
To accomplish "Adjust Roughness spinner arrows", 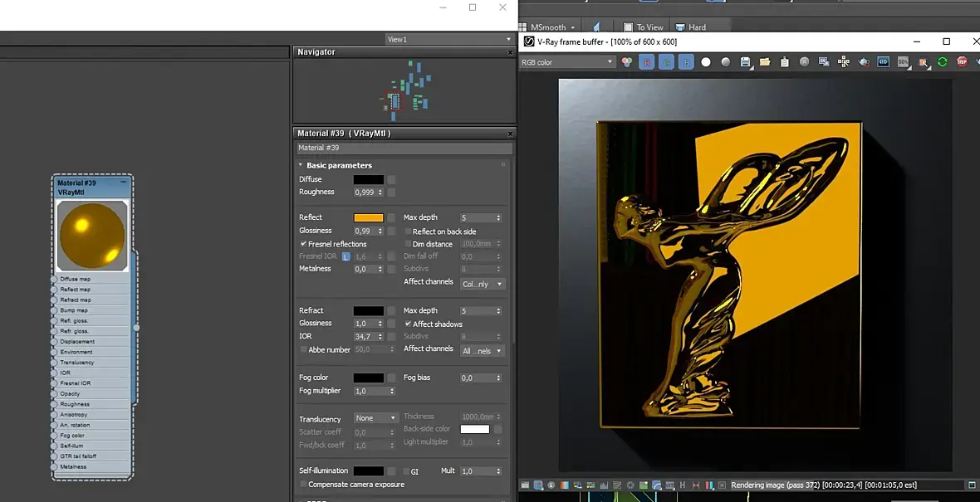I will (380, 193).
